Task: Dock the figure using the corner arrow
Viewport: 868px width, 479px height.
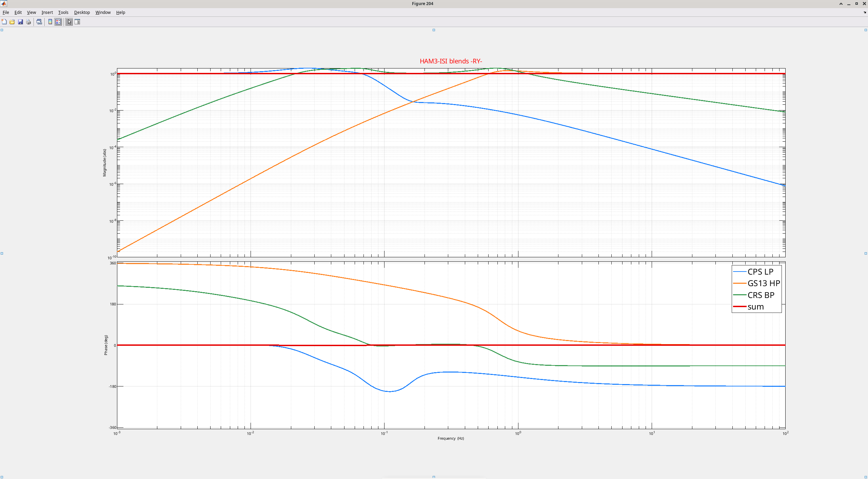Action: point(865,13)
